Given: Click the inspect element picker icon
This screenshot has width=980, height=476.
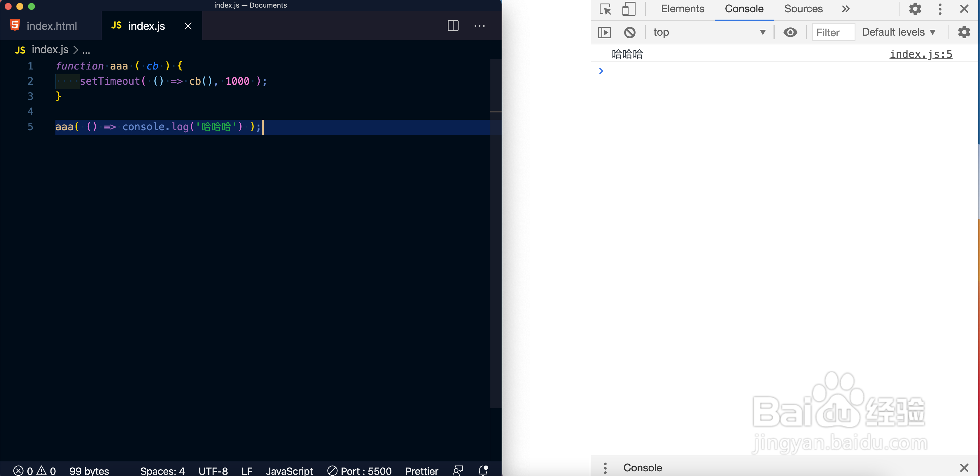Looking at the screenshot, I should point(605,9).
